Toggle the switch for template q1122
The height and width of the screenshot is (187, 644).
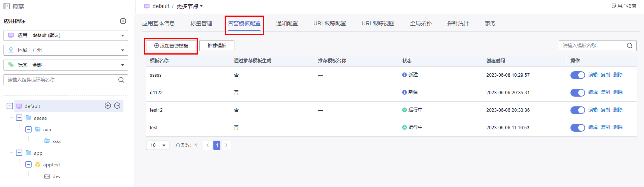(x=577, y=93)
